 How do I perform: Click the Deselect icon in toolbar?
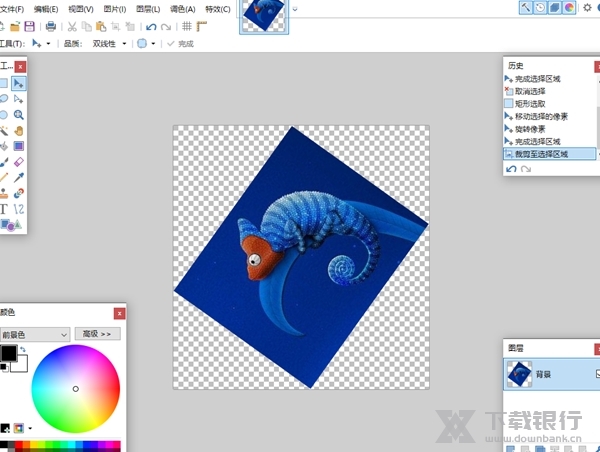click(x=130, y=26)
